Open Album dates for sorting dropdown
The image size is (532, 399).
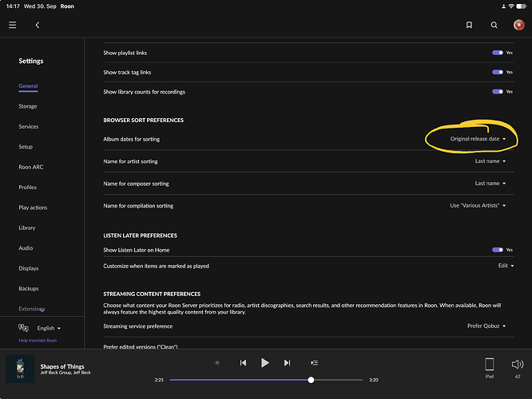click(478, 139)
